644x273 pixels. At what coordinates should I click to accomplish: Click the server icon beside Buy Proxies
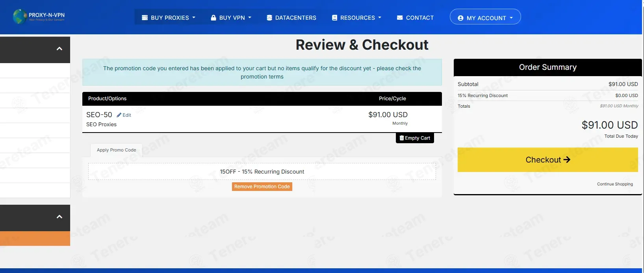145,18
